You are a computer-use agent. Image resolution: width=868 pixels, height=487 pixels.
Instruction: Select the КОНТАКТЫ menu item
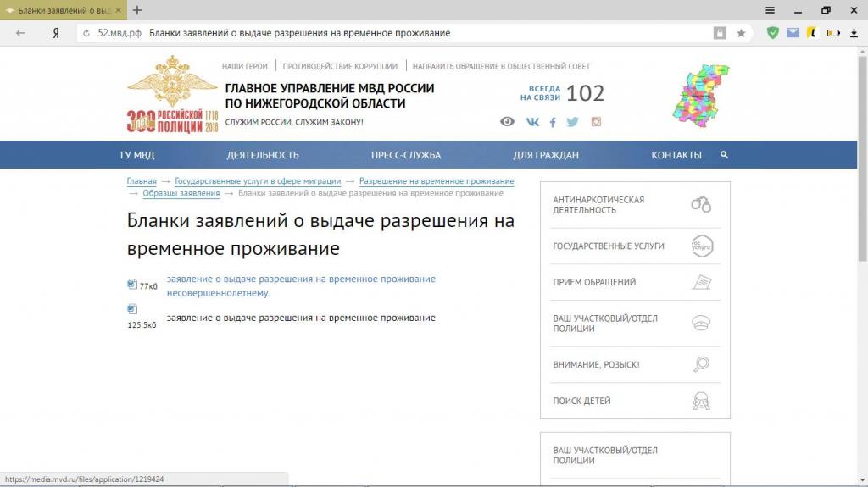point(676,155)
